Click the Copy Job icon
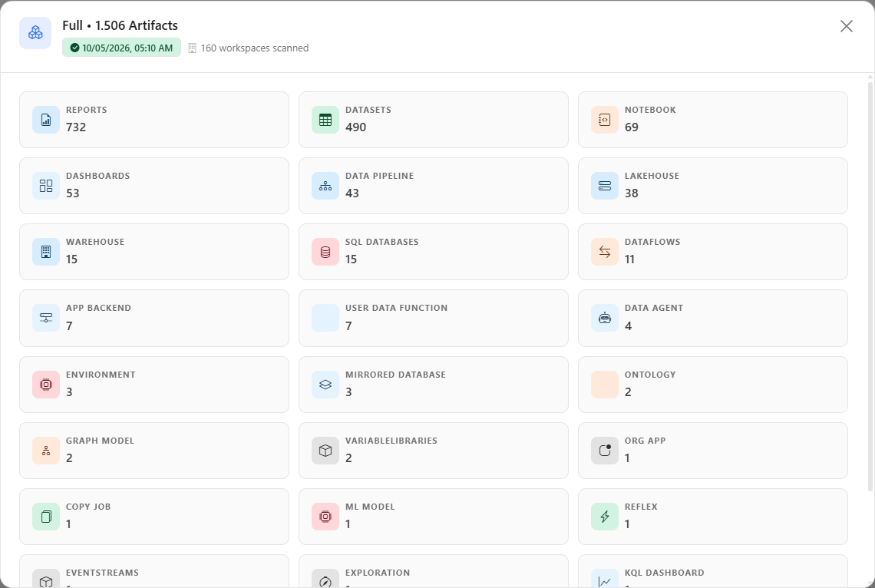This screenshot has width=875, height=588. [x=46, y=517]
